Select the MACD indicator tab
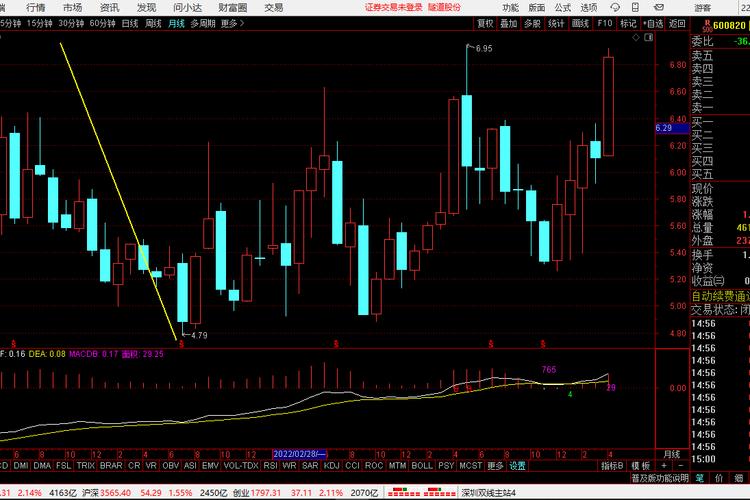The height and width of the screenshot is (500, 750). [2, 465]
